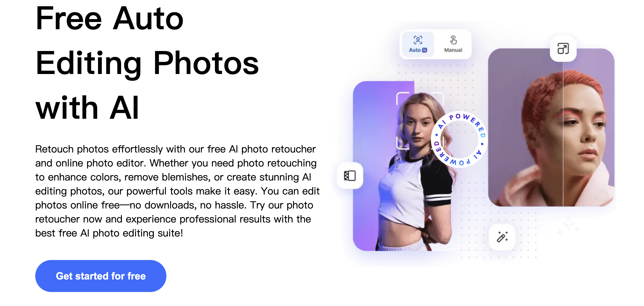Click the face detection frame on blonde woman
The width and height of the screenshot is (644, 306).
click(x=420, y=121)
